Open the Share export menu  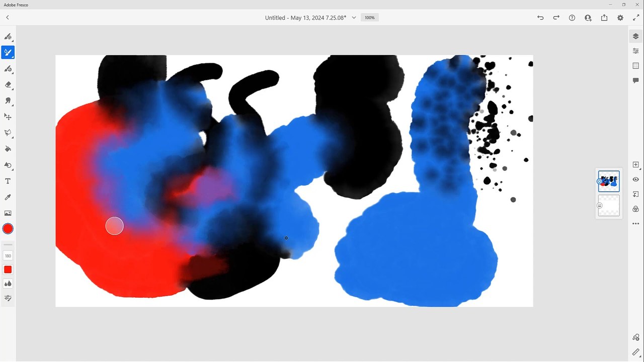click(x=604, y=18)
